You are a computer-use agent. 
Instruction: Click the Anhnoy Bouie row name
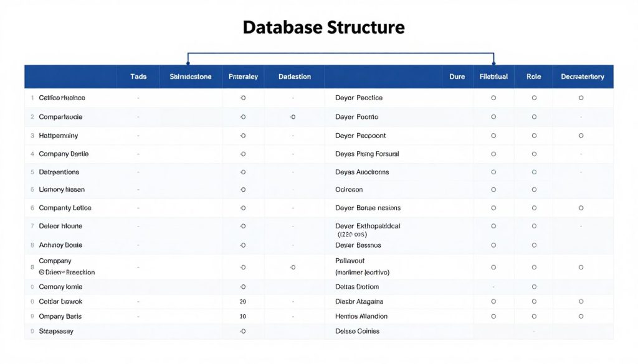(60, 245)
